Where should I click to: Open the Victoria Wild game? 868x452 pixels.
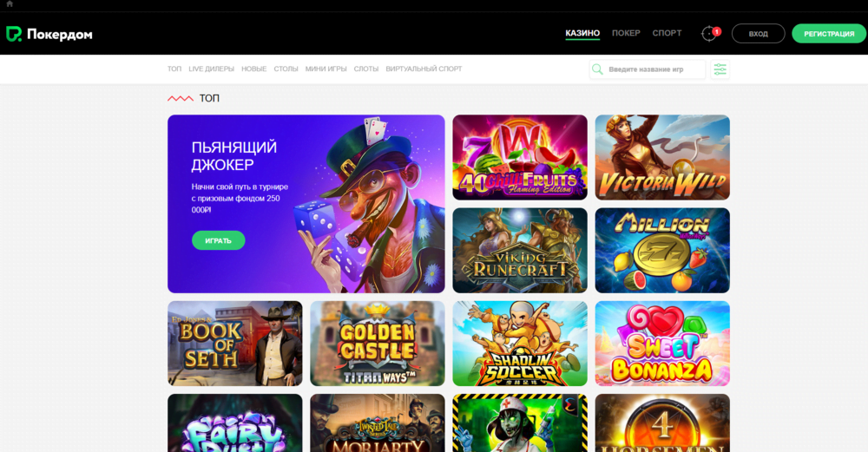[662, 157]
